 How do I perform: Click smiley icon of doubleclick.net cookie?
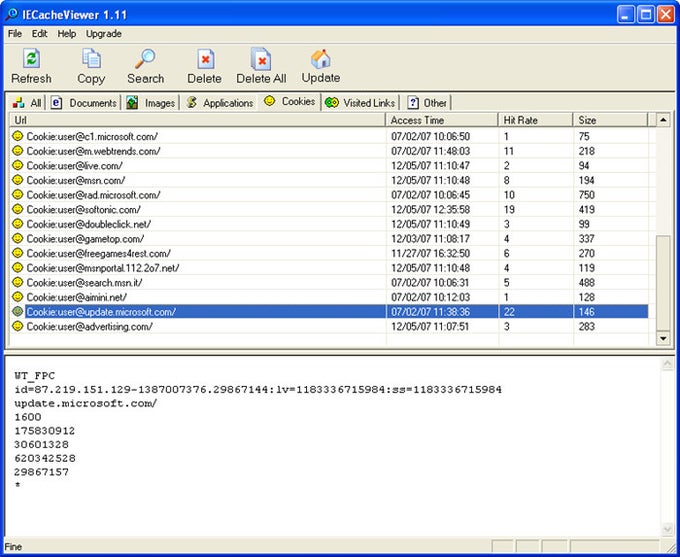coord(17,224)
